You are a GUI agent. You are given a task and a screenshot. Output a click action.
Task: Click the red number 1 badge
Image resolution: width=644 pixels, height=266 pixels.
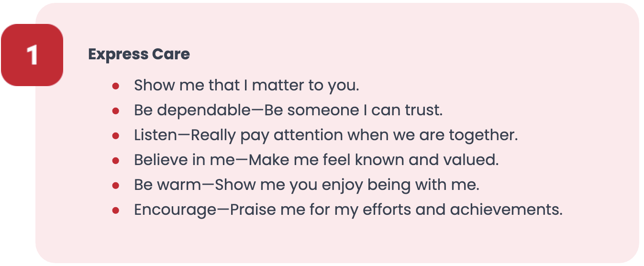[32, 55]
